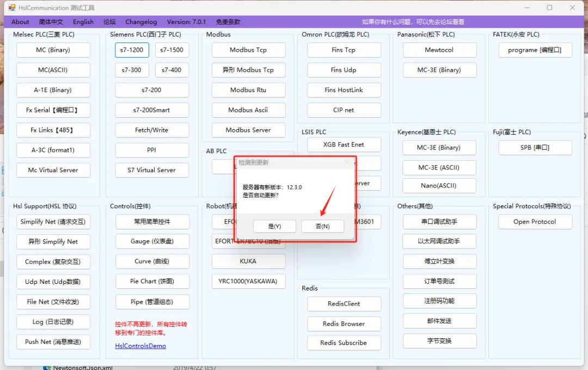Open the 免责条款 menu item
The height and width of the screenshot is (370, 588).
(x=228, y=22)
